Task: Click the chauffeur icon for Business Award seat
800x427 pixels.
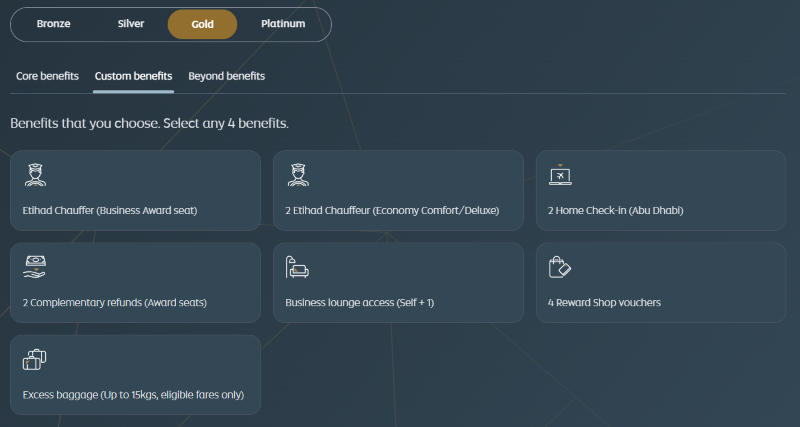Action: [35, 175]
